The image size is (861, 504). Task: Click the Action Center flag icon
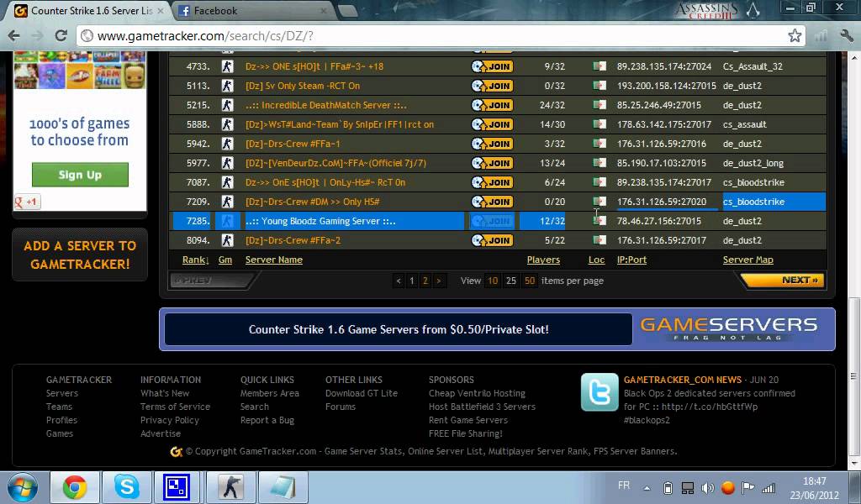coord(747,487)
